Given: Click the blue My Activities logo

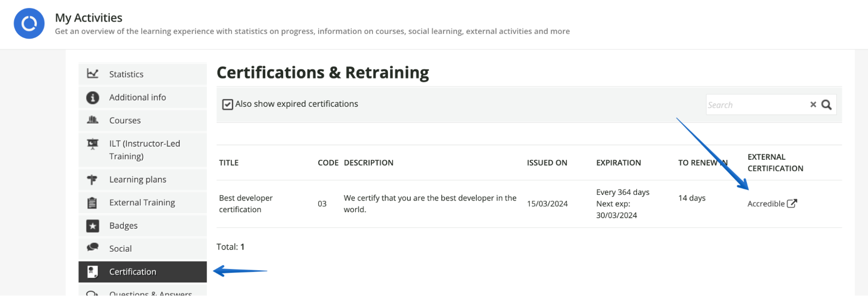Looking at the screenshot, I should click(29, 23).
